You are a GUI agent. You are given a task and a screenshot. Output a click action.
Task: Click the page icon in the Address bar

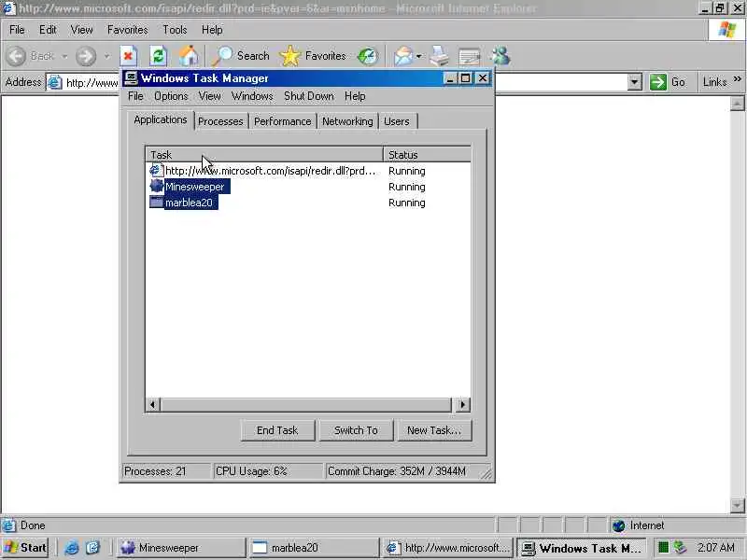point(55,82)
